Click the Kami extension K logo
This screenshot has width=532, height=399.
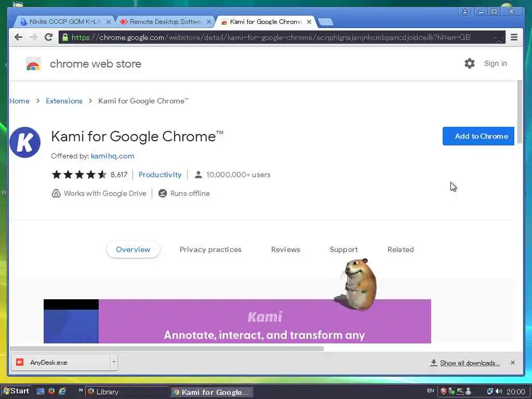tap(25, 142)
